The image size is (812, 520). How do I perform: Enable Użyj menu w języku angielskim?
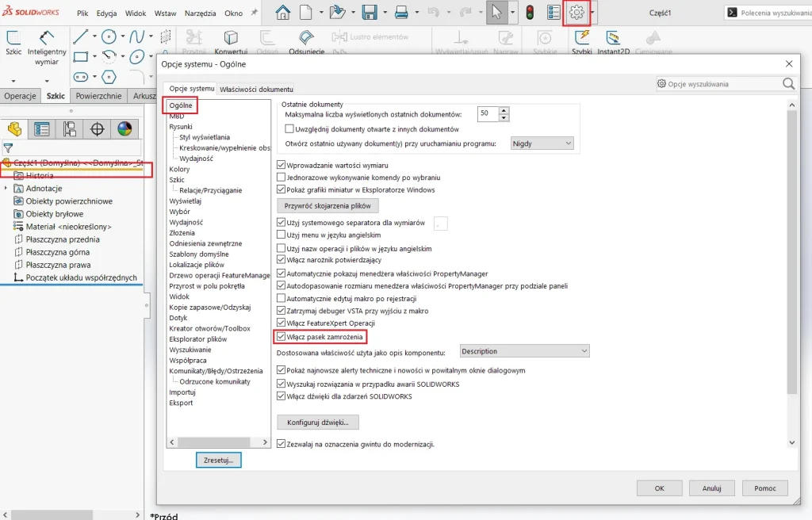[x=282, y=235]
